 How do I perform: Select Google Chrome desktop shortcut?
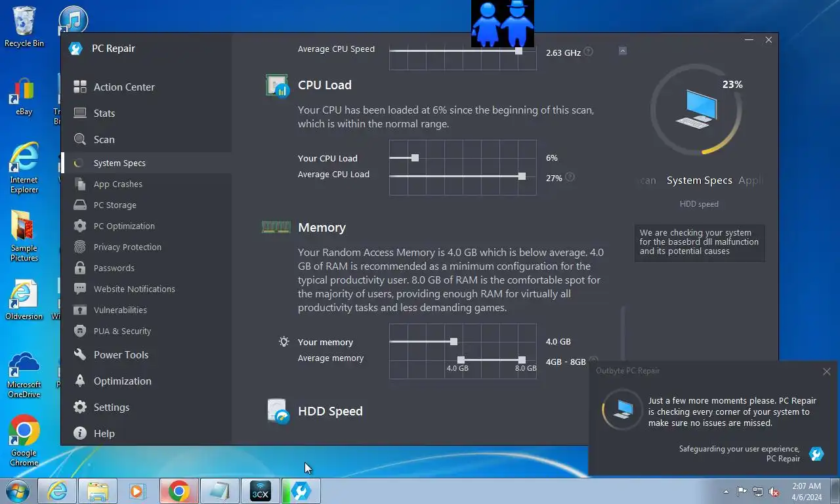[x=24, y=441]
